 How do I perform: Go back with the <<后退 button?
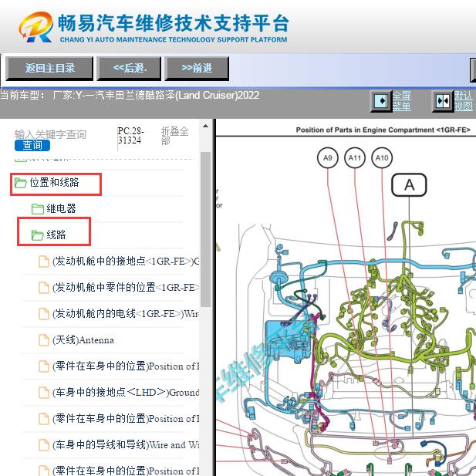pyautogui.click(x=129, y=69)
